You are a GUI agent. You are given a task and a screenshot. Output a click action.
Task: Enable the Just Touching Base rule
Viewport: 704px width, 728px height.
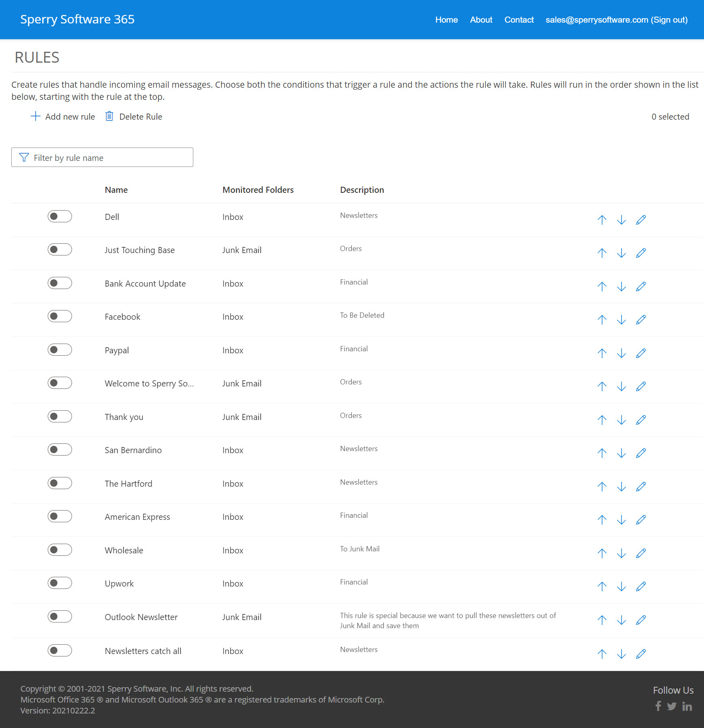pyautogui.click(x=60, y=249)
